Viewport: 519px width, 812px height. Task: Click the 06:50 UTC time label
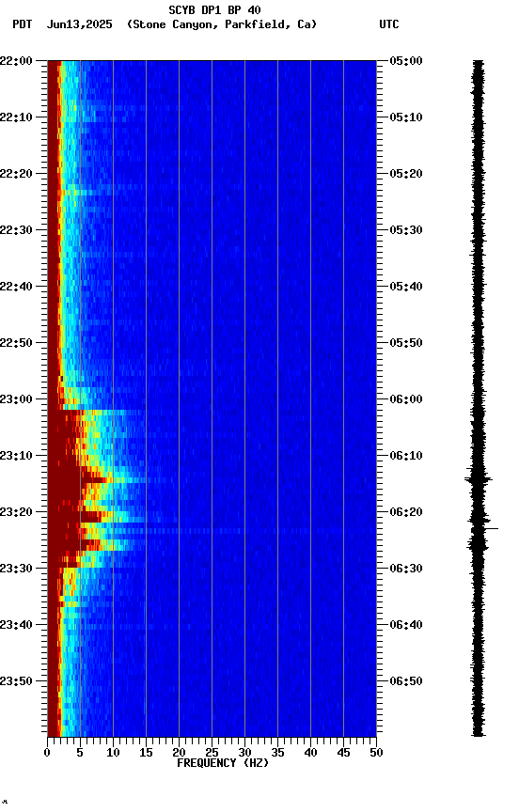coord(406,681)
